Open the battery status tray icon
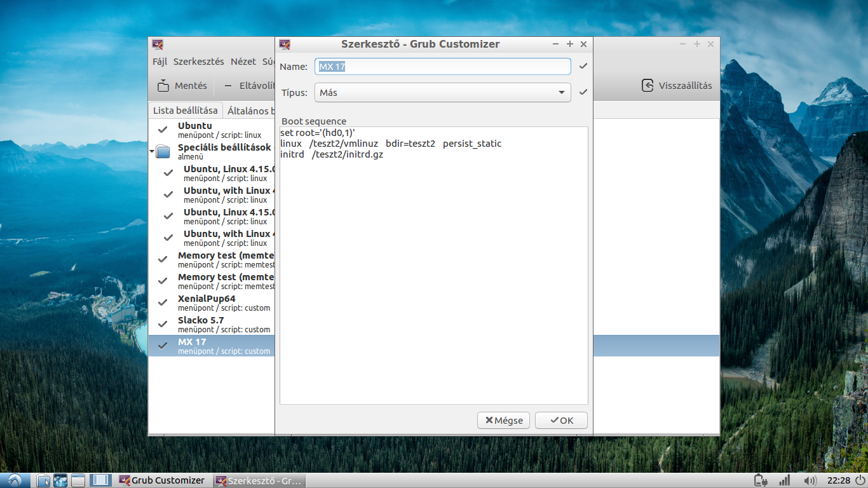 [760, 480]
